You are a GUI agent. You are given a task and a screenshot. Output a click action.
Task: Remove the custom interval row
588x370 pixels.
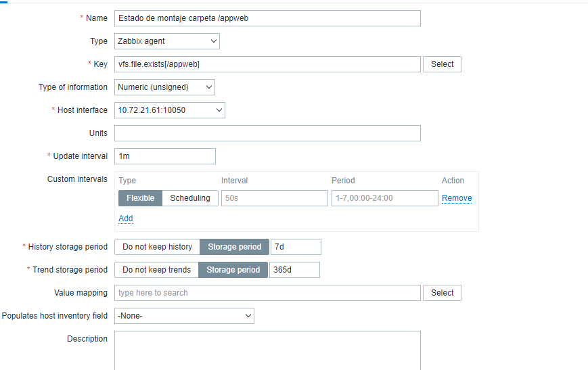(457, 198)
